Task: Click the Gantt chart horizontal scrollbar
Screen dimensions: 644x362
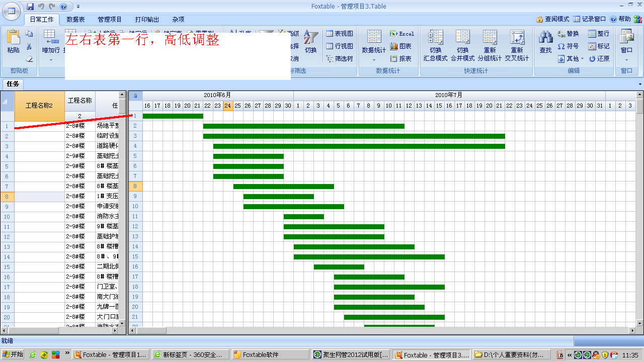Action: point(382,331)
